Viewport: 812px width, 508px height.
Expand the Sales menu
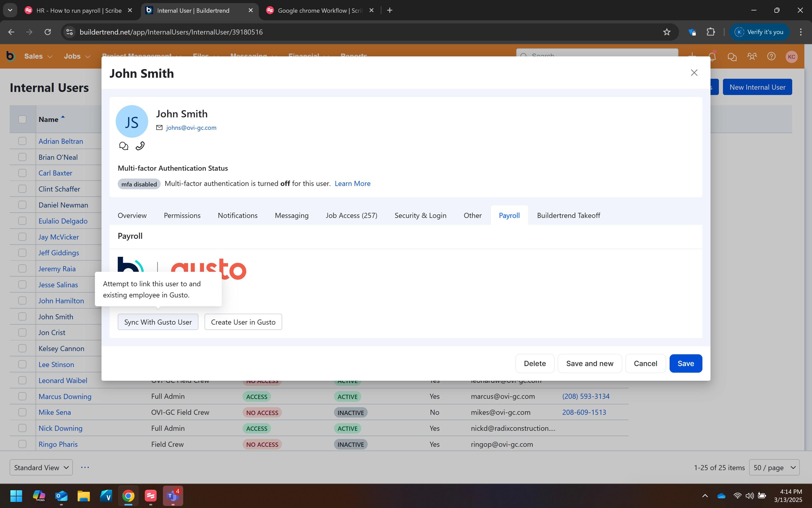[38, 56]
